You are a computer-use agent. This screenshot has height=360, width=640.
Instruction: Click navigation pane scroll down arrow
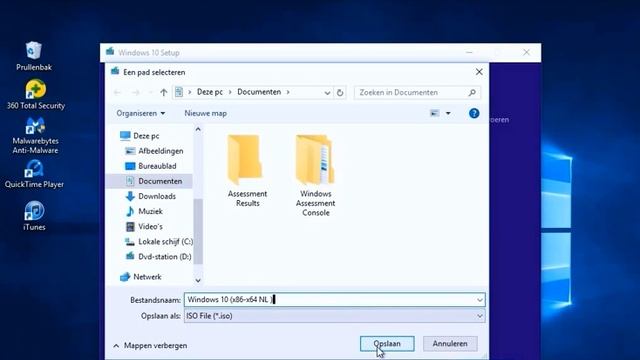(198, 280)
